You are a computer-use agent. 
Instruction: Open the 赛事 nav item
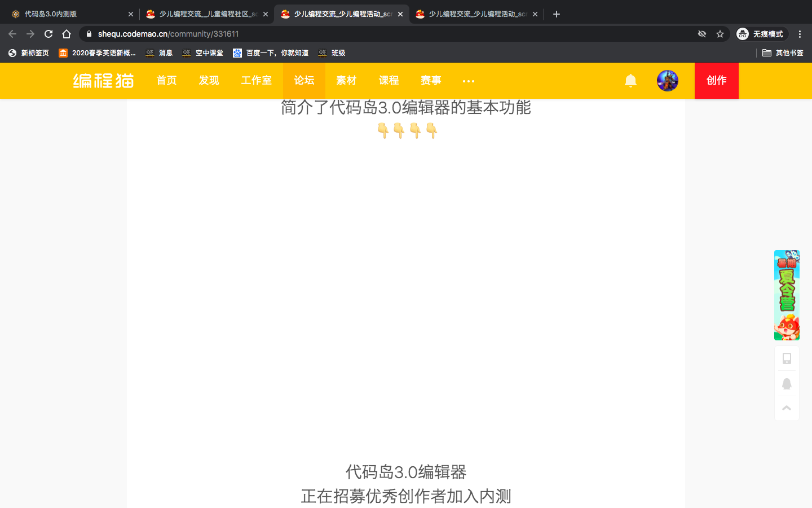(x=431, y=81)
